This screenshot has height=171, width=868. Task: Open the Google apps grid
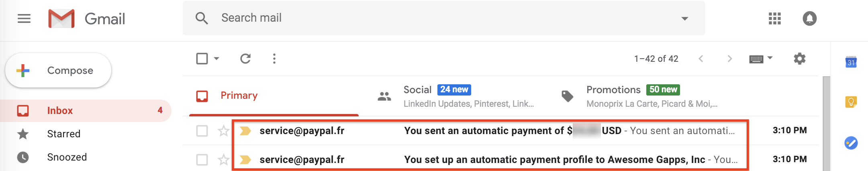(x=774, y=18)
